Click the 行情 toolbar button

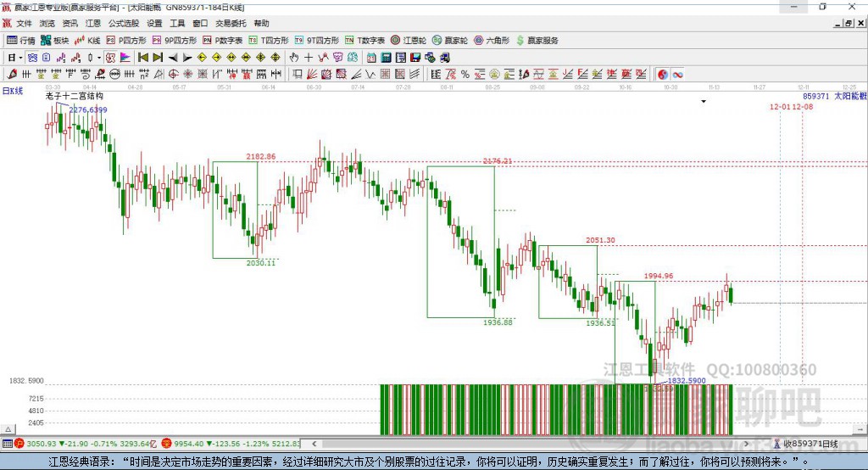coord(21,41)
